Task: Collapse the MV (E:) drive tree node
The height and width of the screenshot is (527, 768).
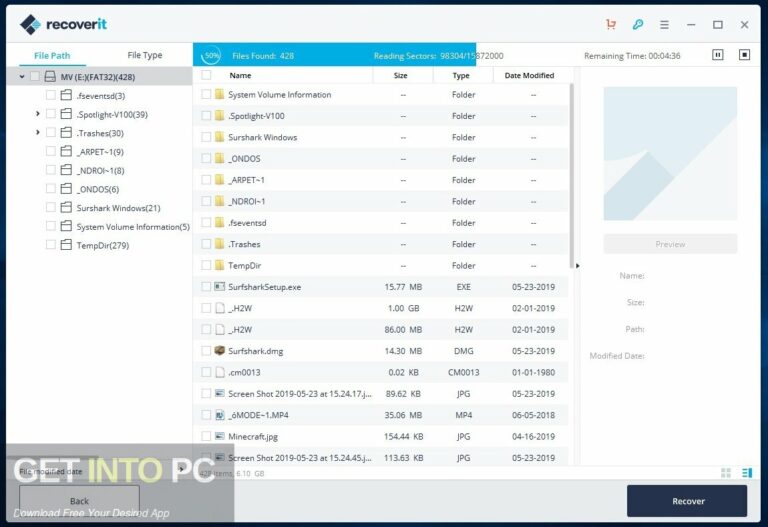Action: pyautogui.click(x=22, y=76)
